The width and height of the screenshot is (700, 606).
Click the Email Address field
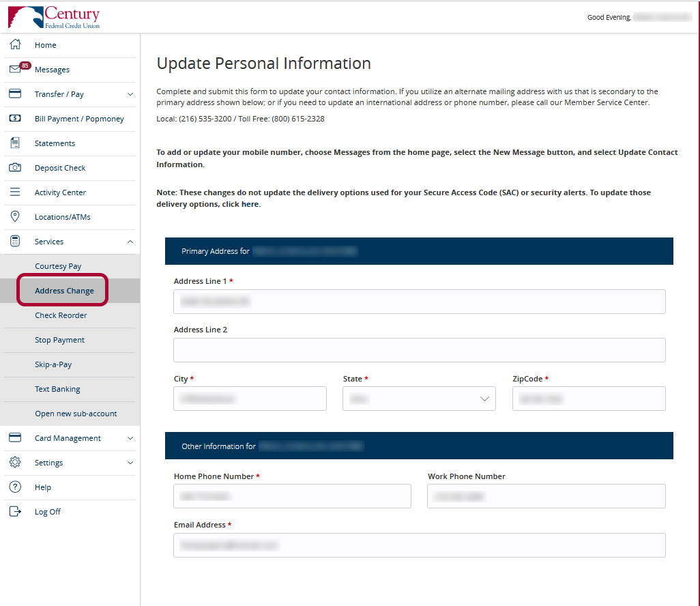click(419, 545)
